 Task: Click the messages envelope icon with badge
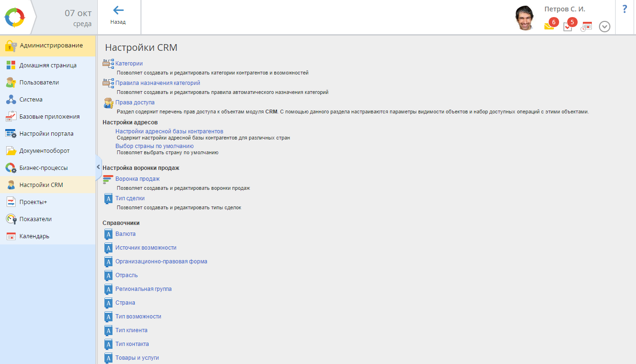[x=549, y=26]
